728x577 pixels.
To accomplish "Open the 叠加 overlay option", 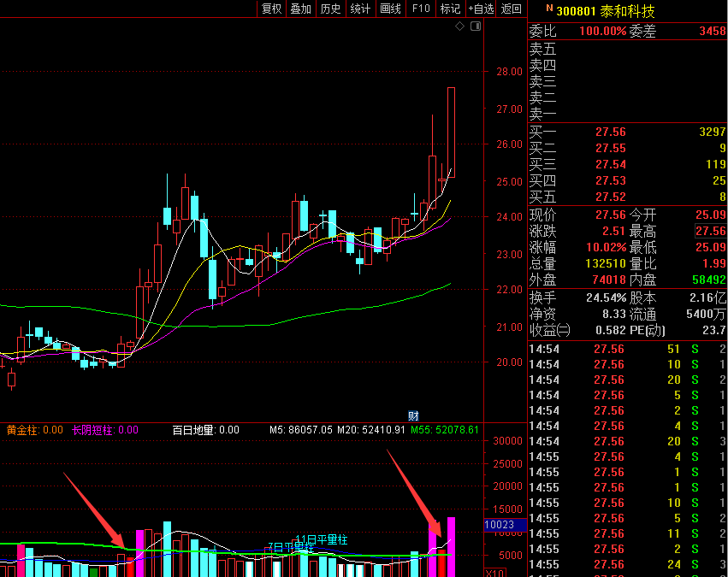I will [x=301, y=9].
